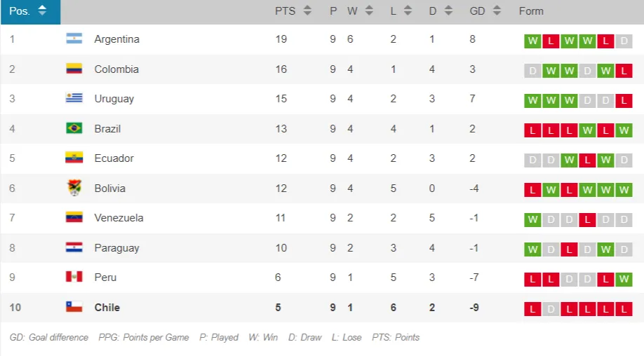644x356 pixels.
Task: Sort standings by PTS sort arrows
Action: 307,11
